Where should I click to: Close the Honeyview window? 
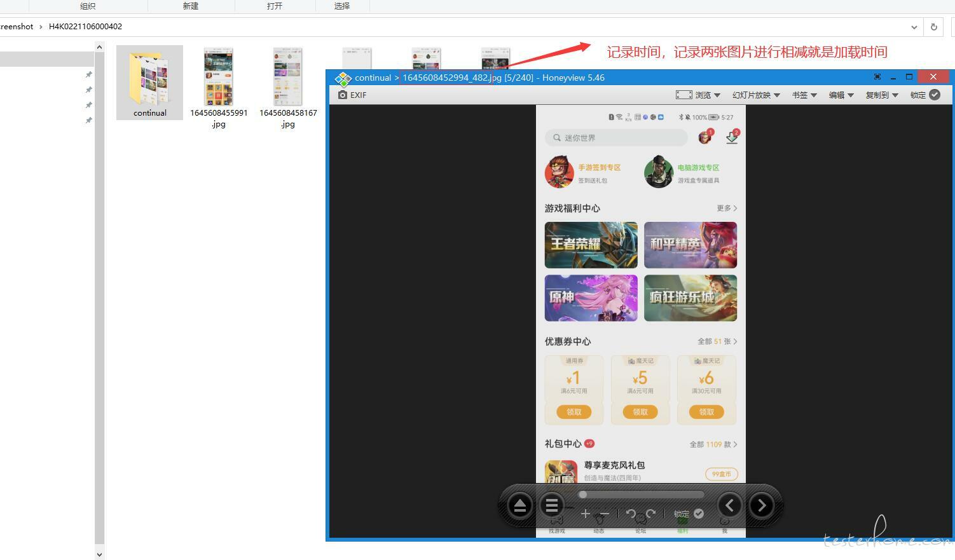pyautogui.click(x=933, y=77)
